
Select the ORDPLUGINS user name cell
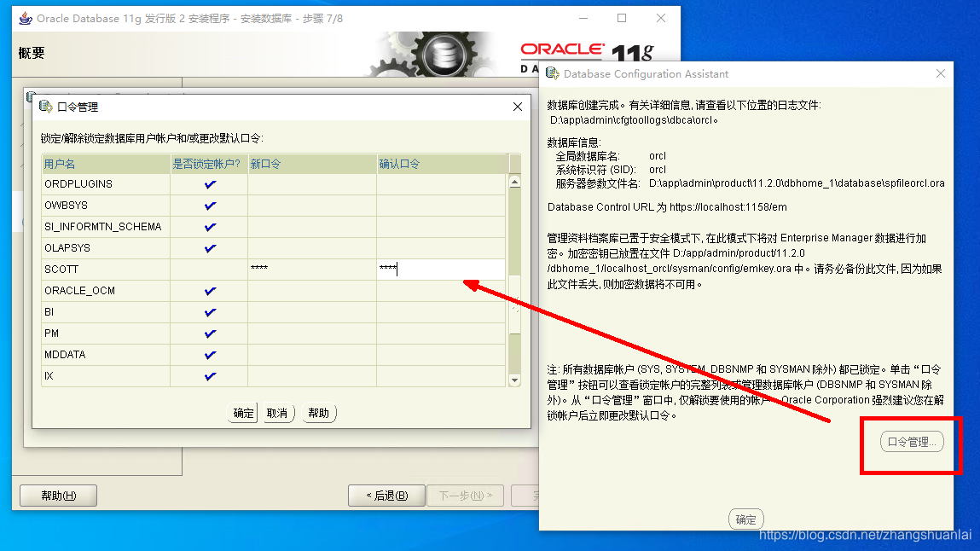click(106, 184)
